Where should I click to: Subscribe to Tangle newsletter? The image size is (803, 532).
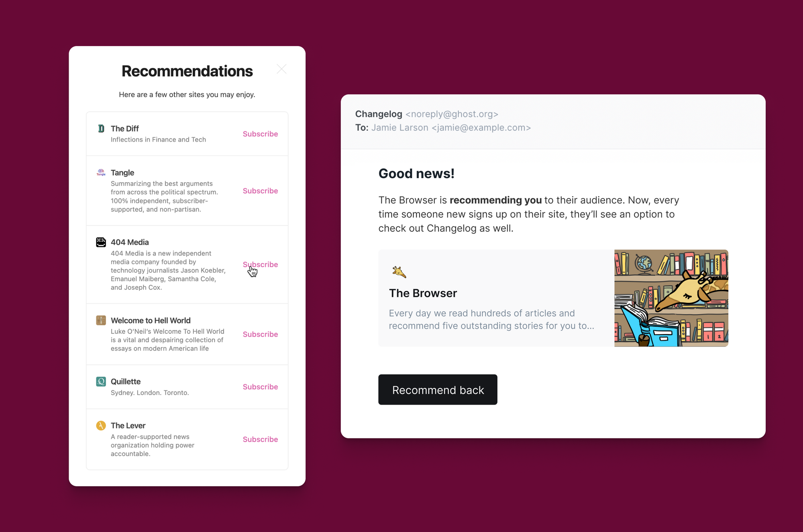click(x=260, y=191)
